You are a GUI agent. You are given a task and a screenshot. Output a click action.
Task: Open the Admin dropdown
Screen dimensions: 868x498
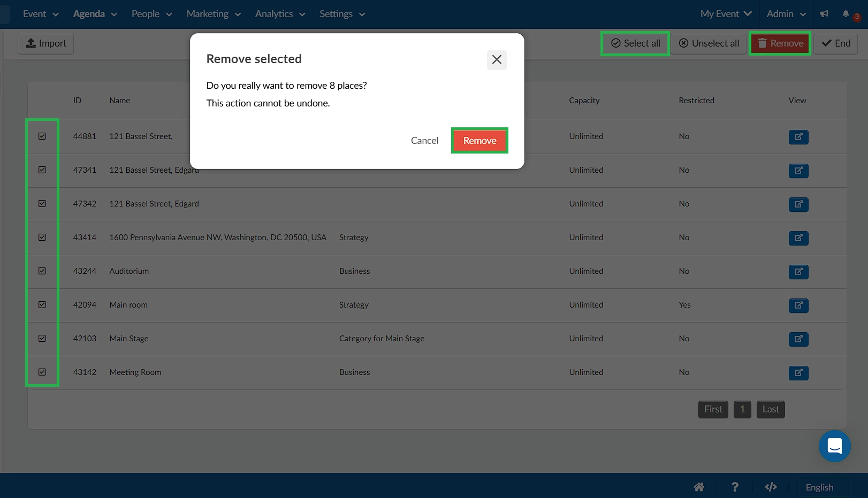click(x=786, y=14)
